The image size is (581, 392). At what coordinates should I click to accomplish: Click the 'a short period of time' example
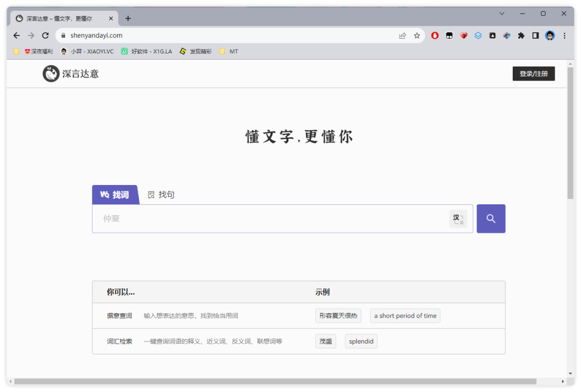coord(405,316)
